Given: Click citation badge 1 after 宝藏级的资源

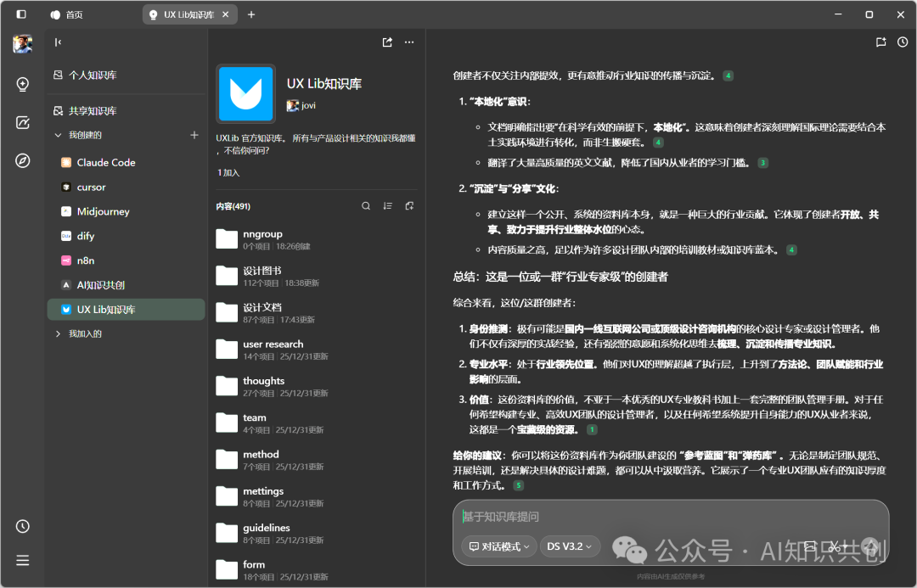Looking at the screenshot, I should click(x=592, y=429).
